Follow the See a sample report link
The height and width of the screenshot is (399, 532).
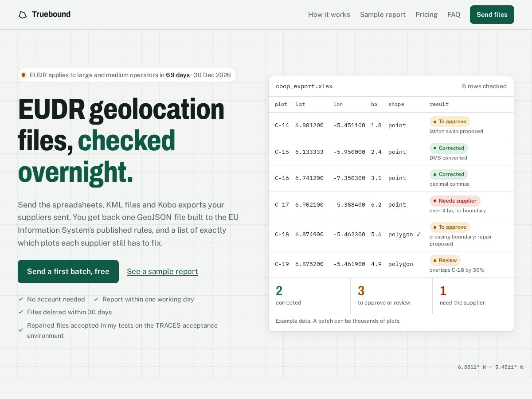[162, 271]
